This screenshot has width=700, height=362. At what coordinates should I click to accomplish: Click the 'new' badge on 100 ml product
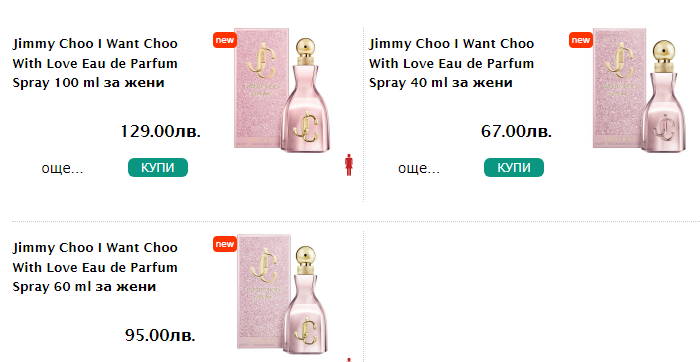(x=225, y=40)
